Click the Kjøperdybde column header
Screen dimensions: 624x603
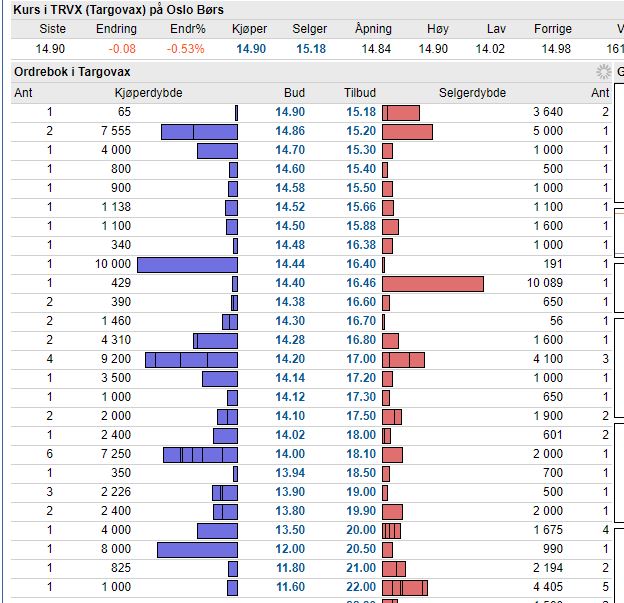click(148, 93)
